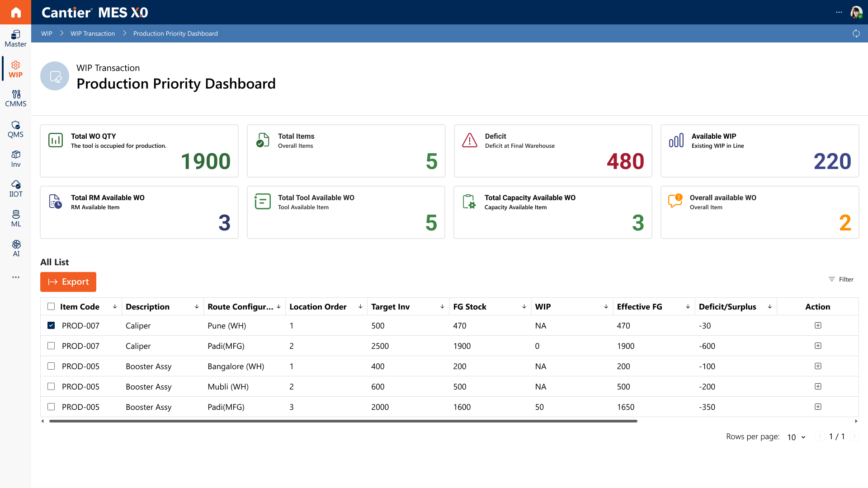Select Production Priority Dashboard breadcrumb
This screenshot has height=488, width=868.
click(x=175, y=33)
